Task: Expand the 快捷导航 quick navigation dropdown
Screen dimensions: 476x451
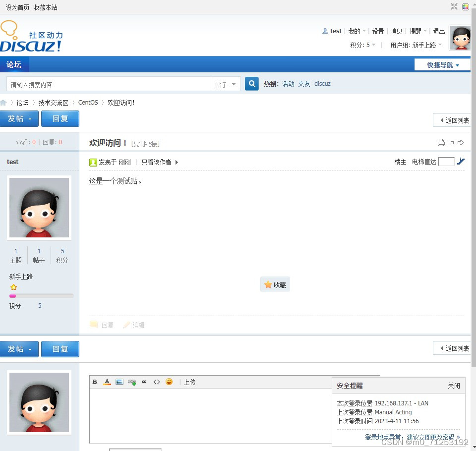Action: [442, 64]
